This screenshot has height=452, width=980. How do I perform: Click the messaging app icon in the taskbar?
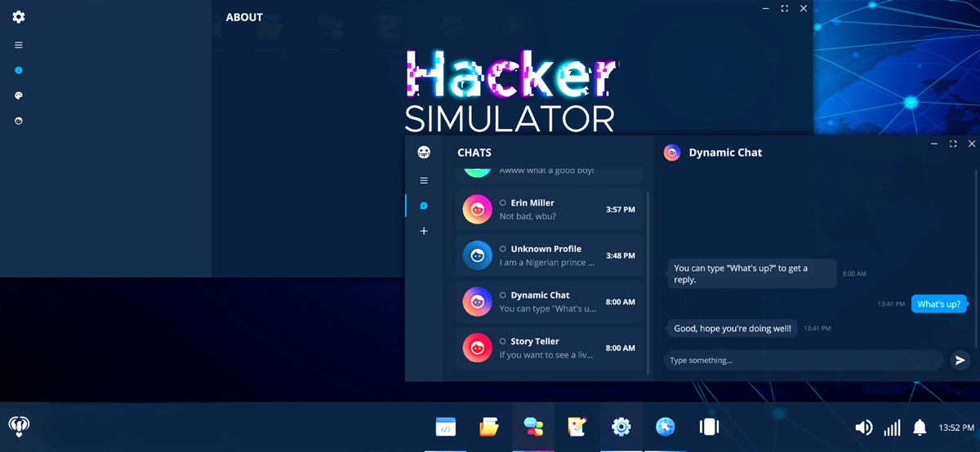click(x=533, y=427)
